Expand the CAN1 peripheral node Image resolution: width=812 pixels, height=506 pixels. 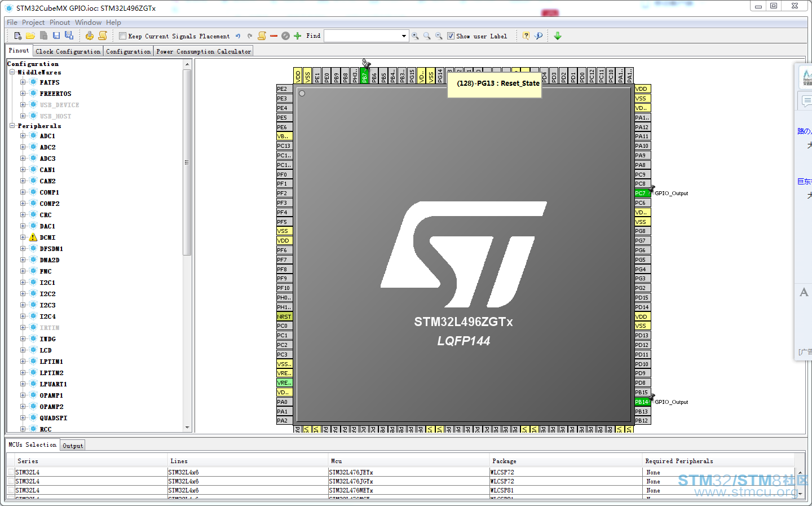click(x=23, y=170)
